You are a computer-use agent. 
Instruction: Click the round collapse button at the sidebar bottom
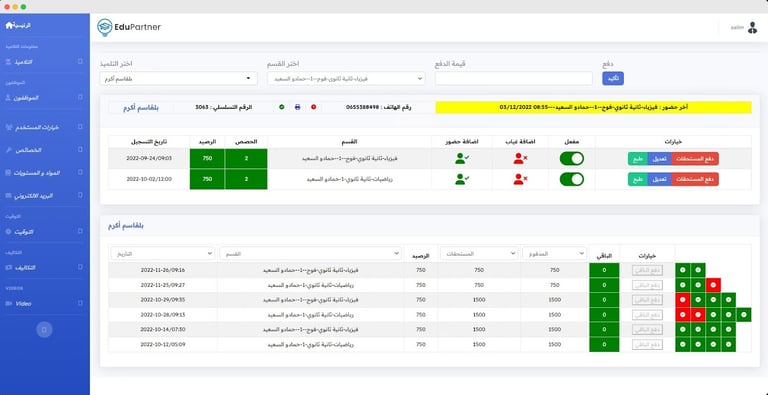pyautogui.click(x=44, y=329)
